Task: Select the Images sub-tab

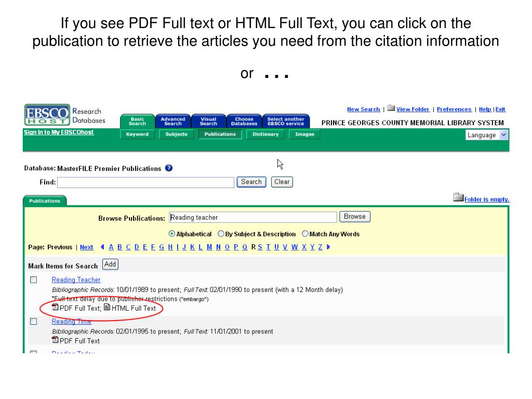Action: [x=304, y=134]
